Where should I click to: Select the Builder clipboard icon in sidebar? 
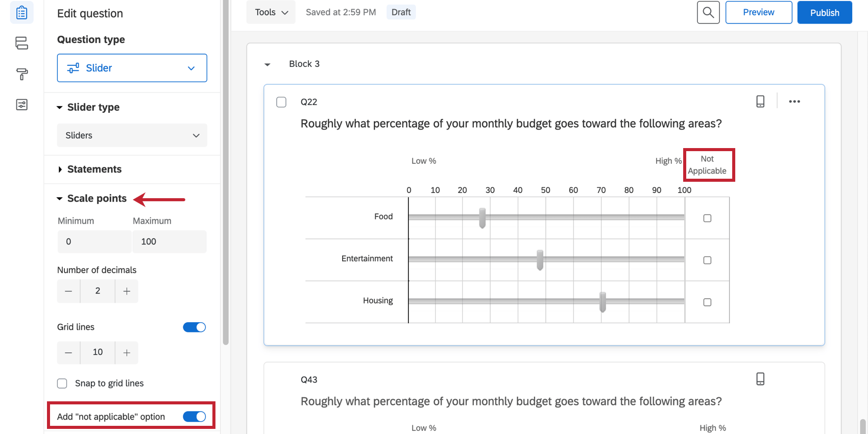point(21,12)
